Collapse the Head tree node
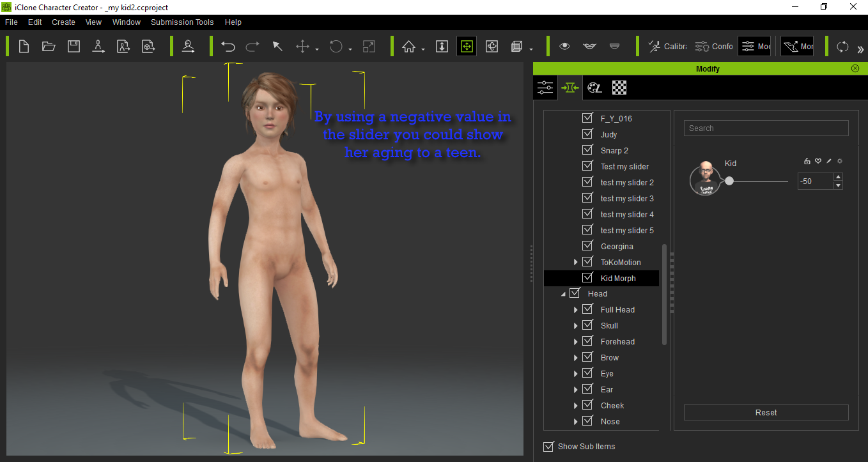 point(563,294)
